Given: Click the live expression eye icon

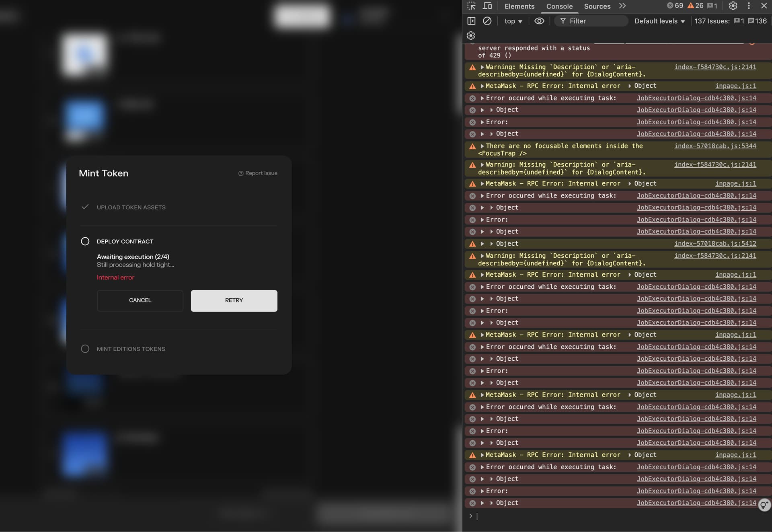Looking at the screenshot, I should (x=539, y=21).
